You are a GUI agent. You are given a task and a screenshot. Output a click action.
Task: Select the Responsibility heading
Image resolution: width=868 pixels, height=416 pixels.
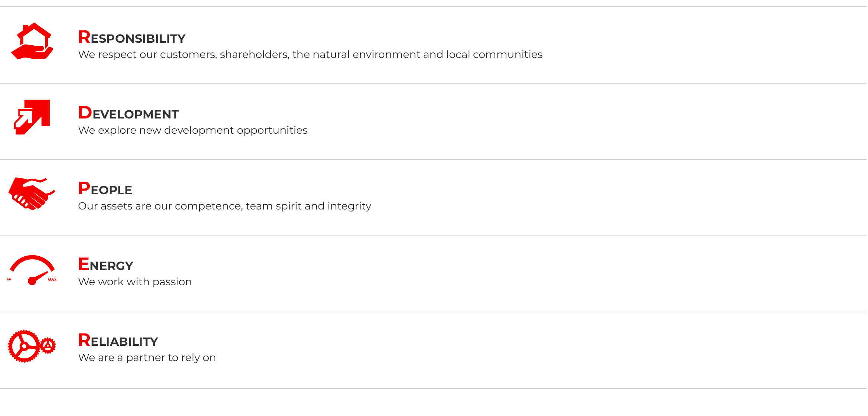(x=132, y=37)
